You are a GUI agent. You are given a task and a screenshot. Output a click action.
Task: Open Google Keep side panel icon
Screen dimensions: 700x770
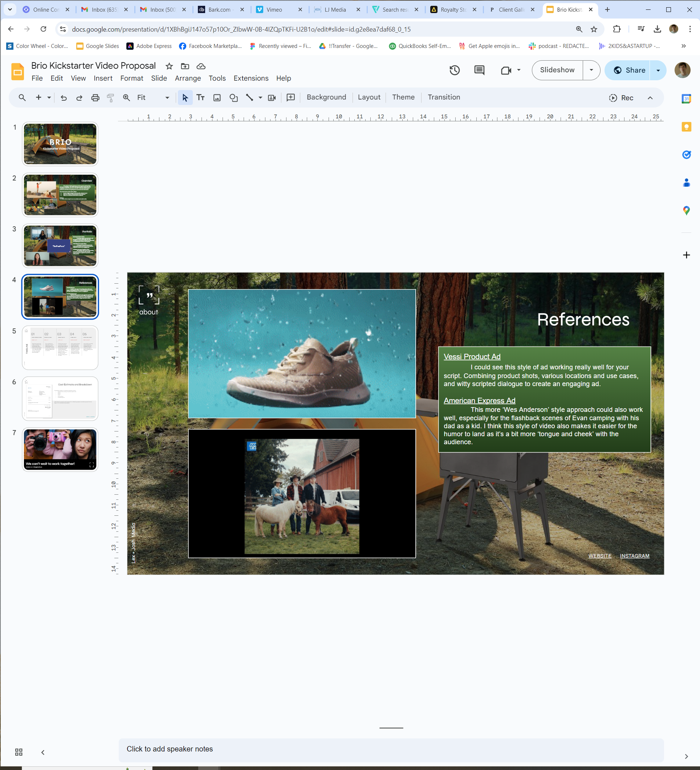click(686, 127)
